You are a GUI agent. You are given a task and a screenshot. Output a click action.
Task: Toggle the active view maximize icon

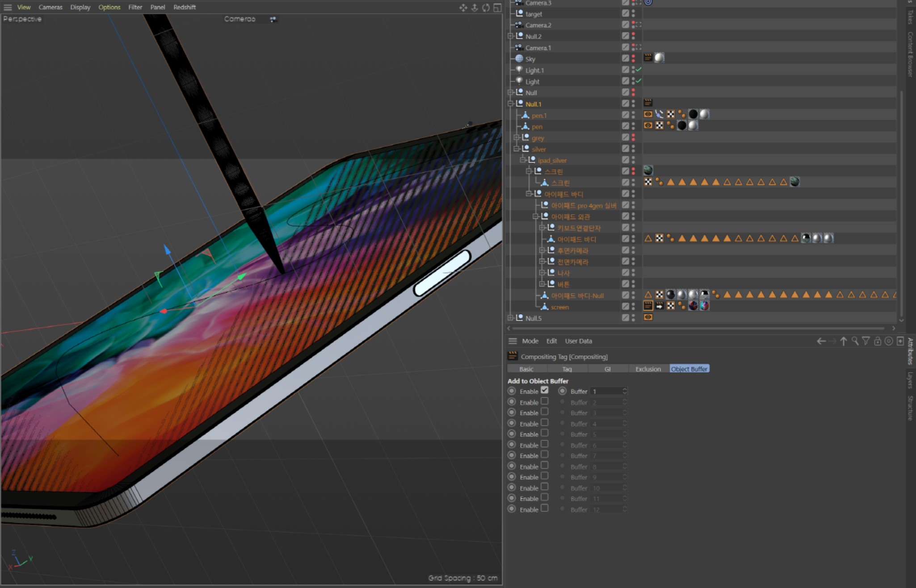tap(497, 8)
